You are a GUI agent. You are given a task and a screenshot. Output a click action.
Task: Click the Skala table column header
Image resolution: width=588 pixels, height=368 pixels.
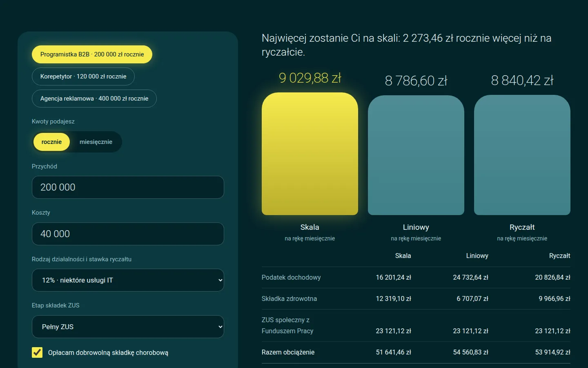point(403,256)
